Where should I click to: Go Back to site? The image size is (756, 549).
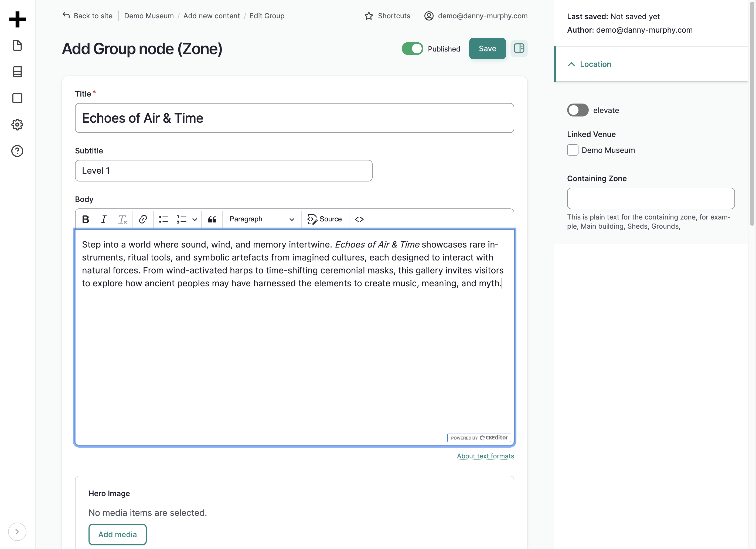(87, 16)
